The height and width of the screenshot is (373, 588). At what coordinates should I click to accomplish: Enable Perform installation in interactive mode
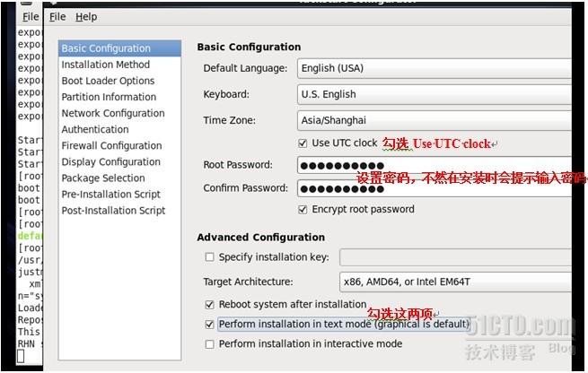pos(210,344)
